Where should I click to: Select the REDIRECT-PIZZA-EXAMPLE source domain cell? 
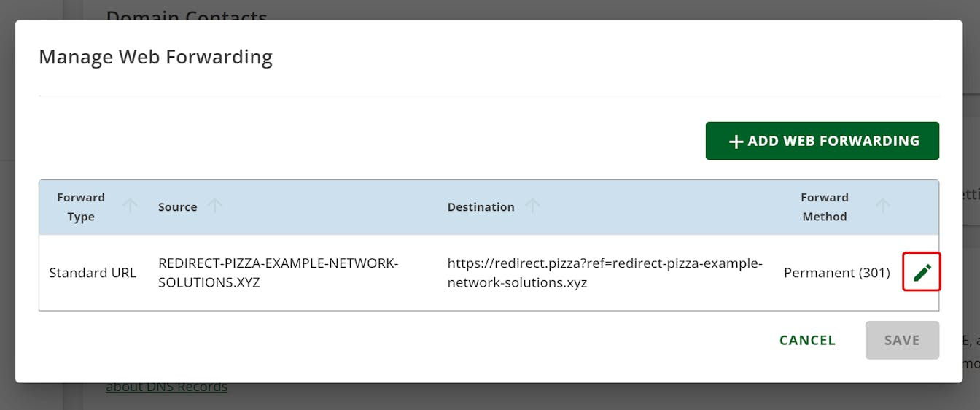(278, 273)
